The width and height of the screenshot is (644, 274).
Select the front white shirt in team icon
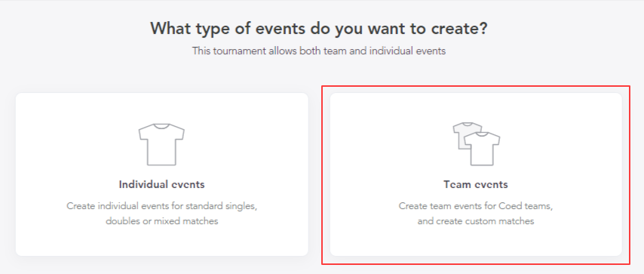tap(482, 149)
